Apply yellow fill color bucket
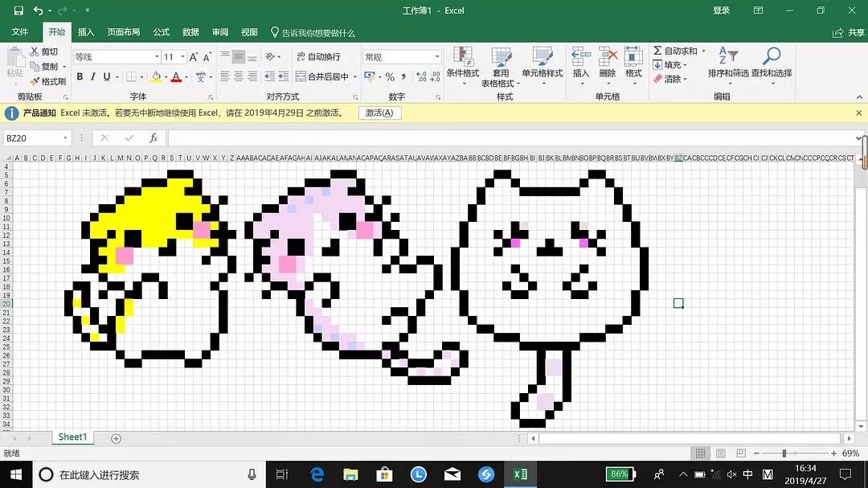The width and height of the screenshot is (868, 488). (156, 76)
